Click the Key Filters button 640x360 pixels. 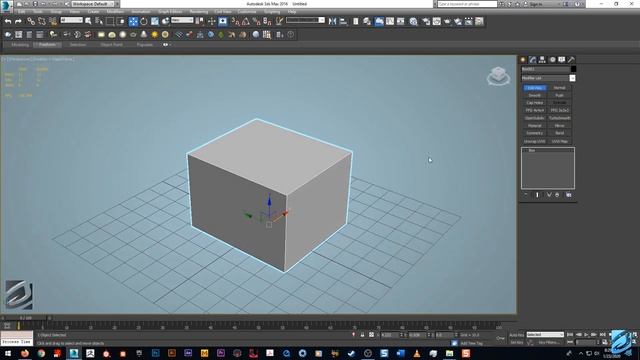548,342
